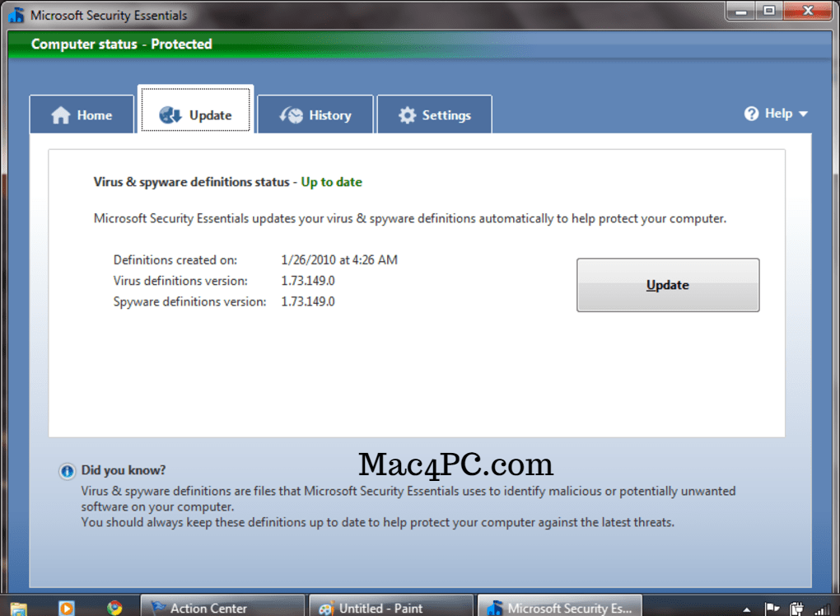Switch to Microsoft Security Essentials taskbar button
The height and width of the screenshot is (616, 840).
(559, 606)
